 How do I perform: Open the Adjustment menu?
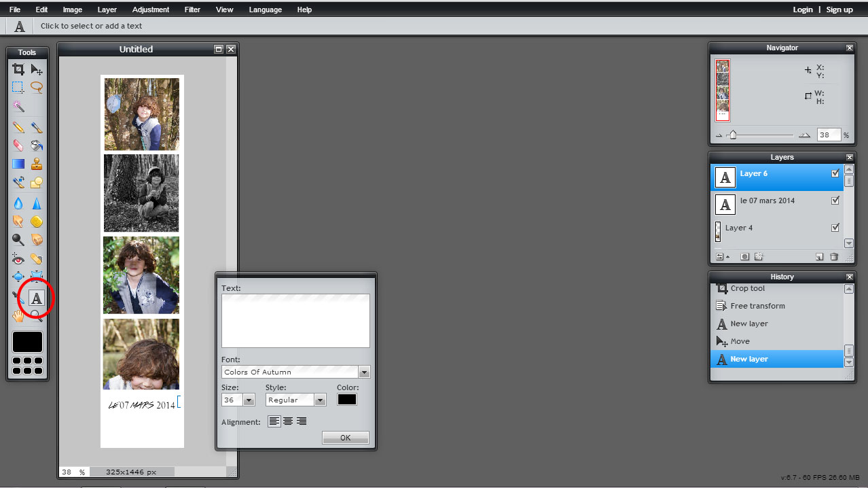151,10
